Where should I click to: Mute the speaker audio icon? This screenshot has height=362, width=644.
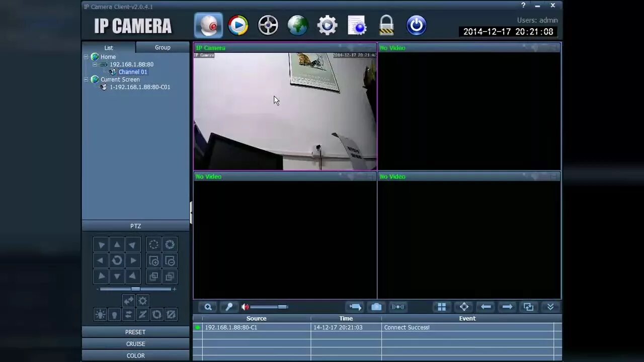click(x=245, y=307)
